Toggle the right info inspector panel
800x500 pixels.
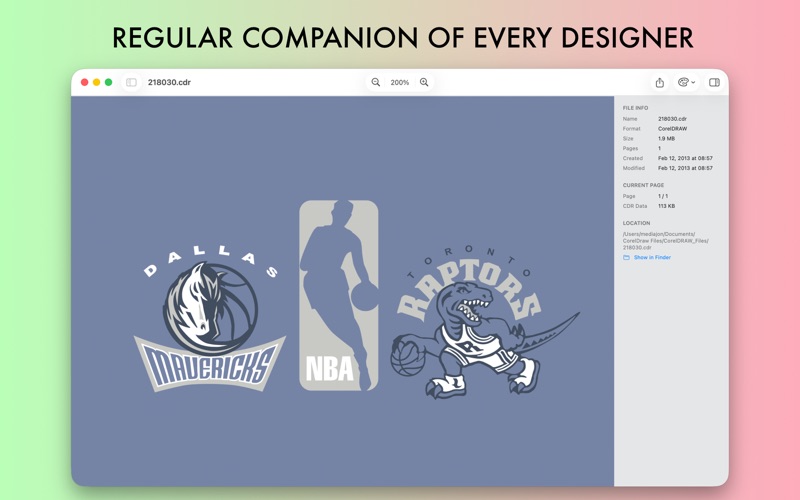[x=714, y=82]
